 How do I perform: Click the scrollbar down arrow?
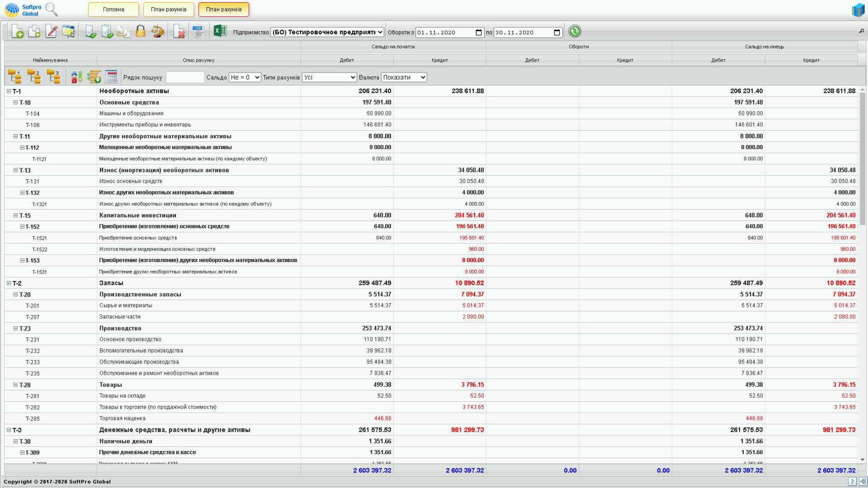(863, 460)
